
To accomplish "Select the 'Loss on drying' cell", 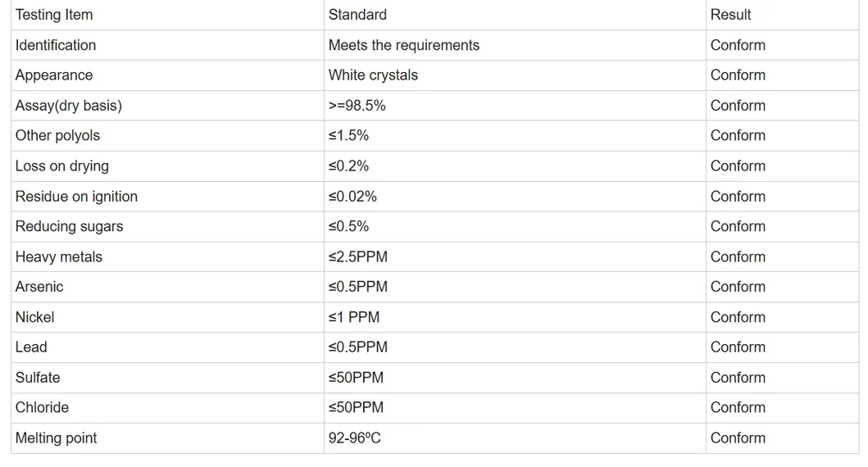I will (62, 166).
